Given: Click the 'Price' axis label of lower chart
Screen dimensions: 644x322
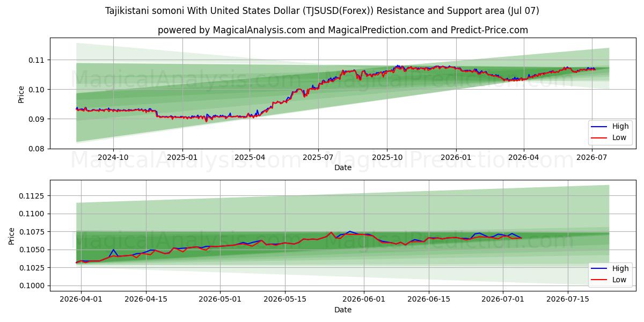Looking at the screenshot, I should tap(12, 236).
